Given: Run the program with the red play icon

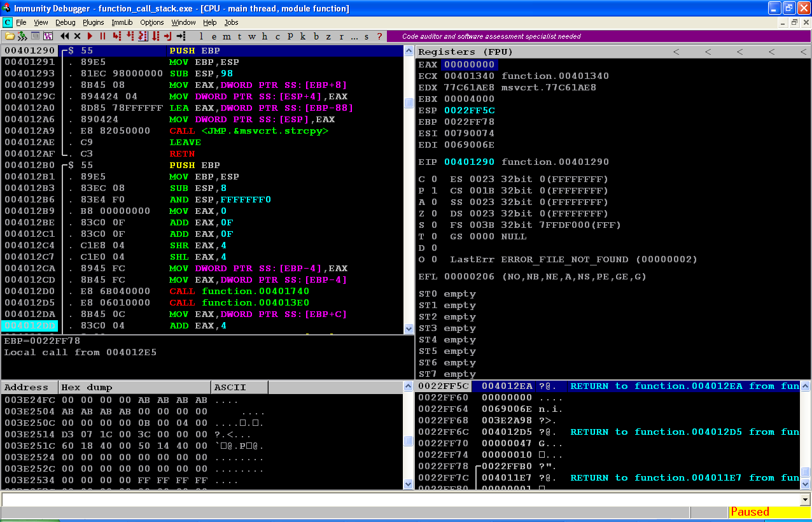Looking at the screenshot, I should click(x=90, y=36).
